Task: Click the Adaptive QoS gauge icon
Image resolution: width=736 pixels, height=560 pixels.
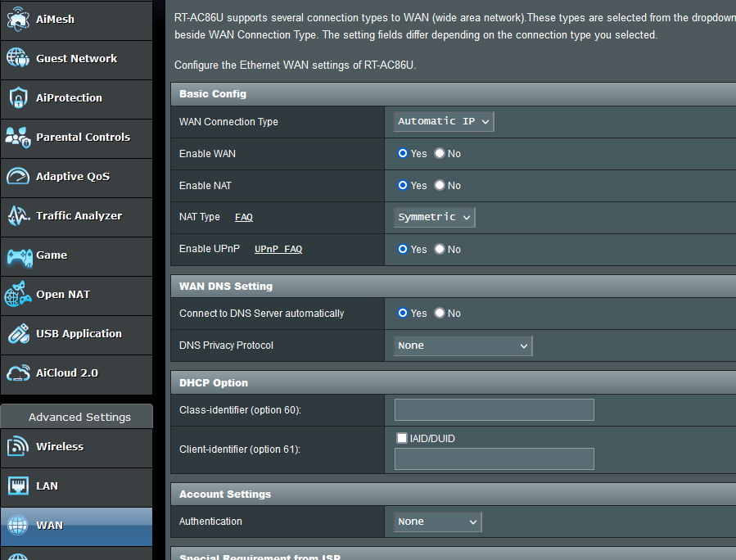Action: click(x=18, y=177)
